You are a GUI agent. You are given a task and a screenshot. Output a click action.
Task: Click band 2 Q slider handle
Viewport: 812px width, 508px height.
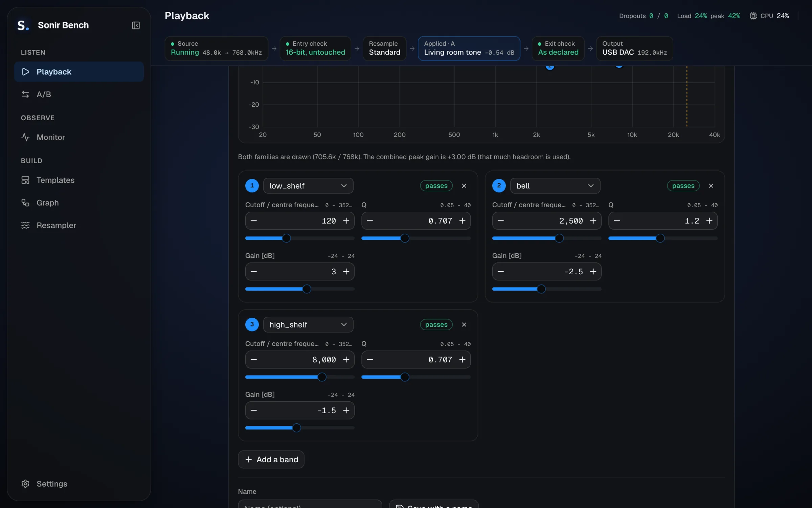coord(660,238)
